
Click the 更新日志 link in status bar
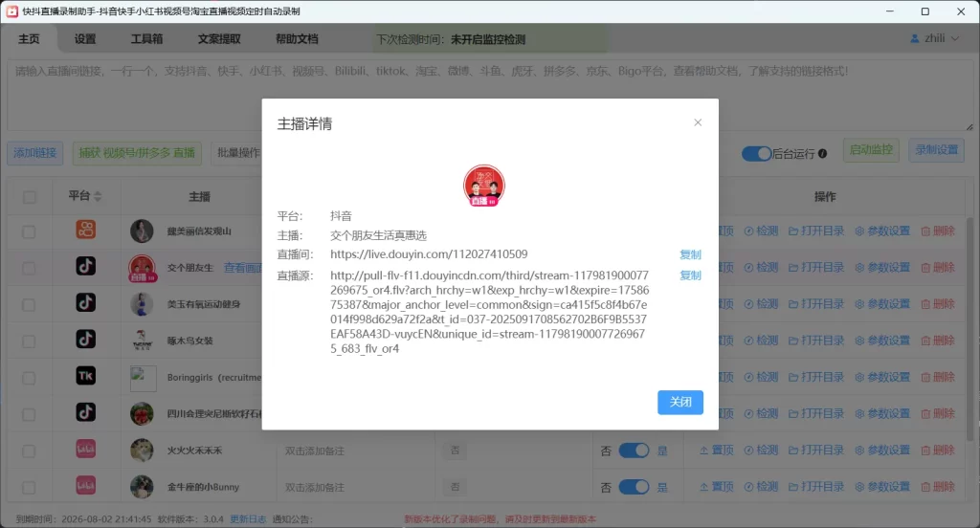click(x=248, y=519)
